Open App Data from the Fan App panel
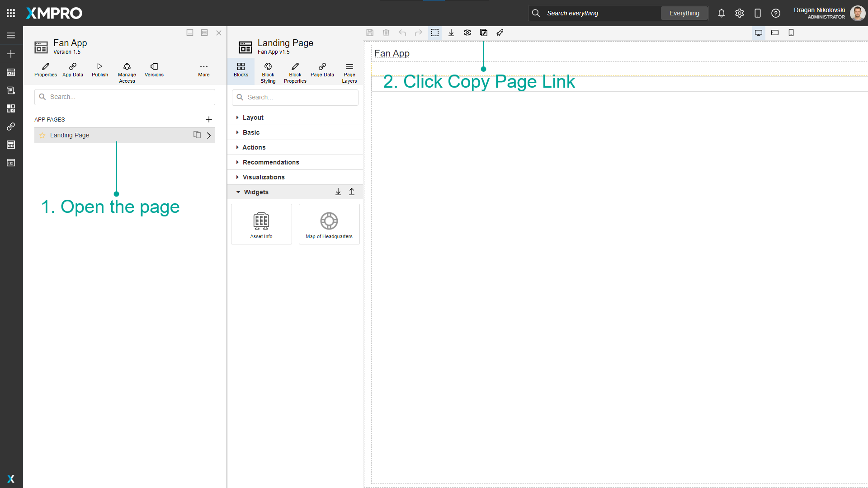The width and height of the screenshot is (868, 488). pyautogui.click(x=72, y=70)
